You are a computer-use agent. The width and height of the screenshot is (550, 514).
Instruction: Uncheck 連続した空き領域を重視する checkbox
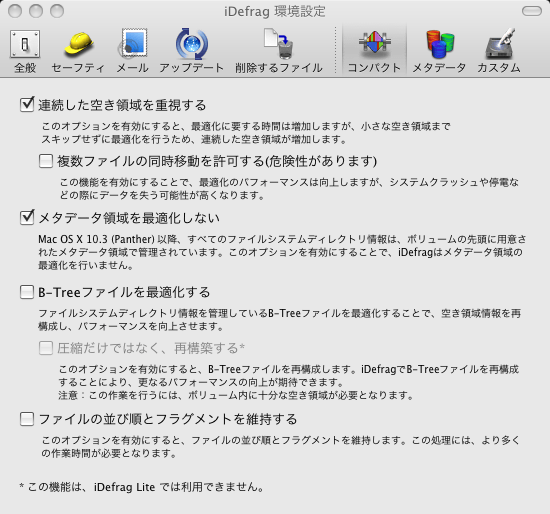pyautogui.click(x=27, y=105)
